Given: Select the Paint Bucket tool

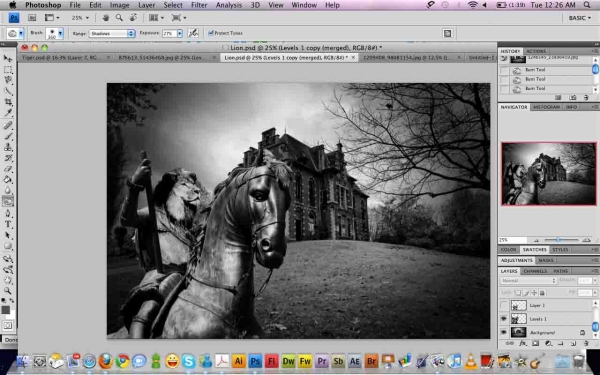Looking at the screenshot, I should click(8, 179).
